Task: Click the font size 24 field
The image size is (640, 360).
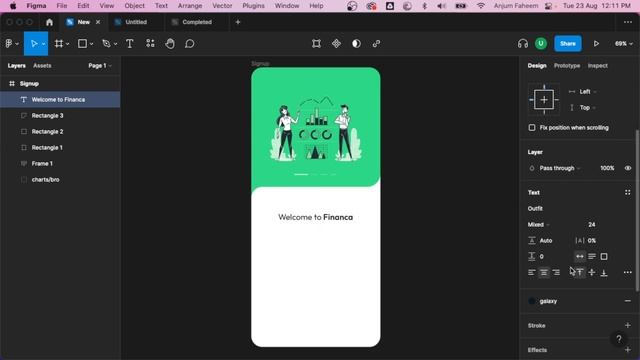Action: coord(592,224)
